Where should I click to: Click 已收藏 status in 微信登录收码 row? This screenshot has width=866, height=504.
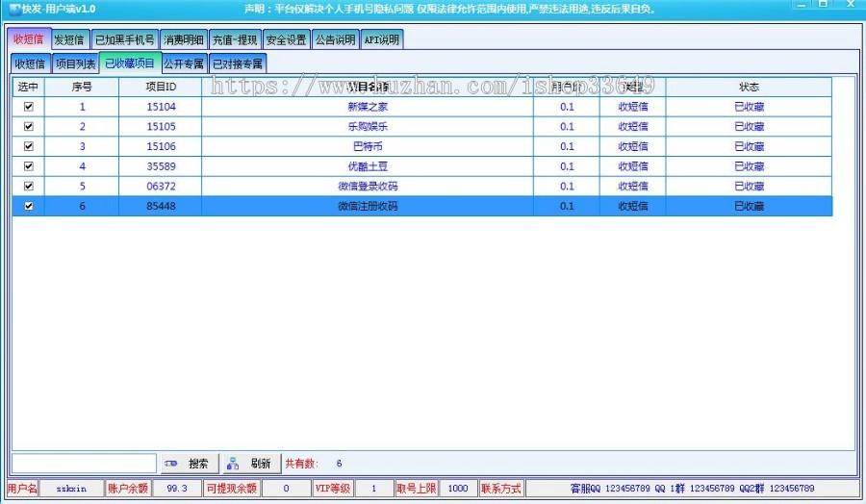pos(749,187)
